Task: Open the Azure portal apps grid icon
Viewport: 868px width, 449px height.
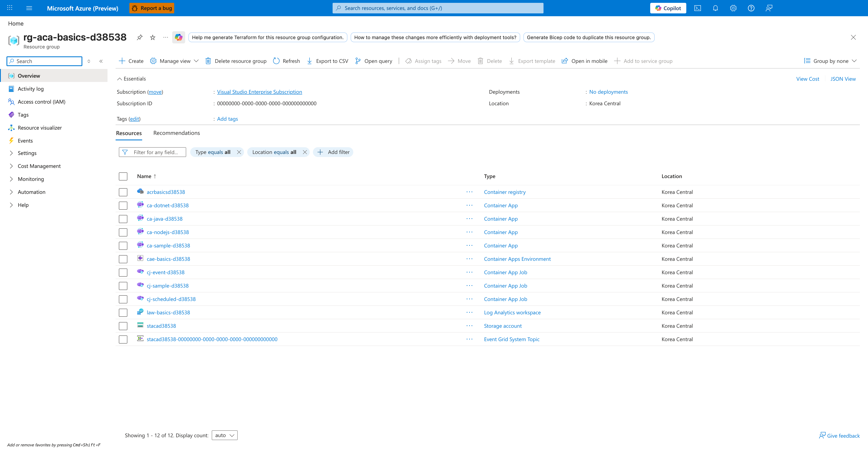Action: [x=10, y=8]
